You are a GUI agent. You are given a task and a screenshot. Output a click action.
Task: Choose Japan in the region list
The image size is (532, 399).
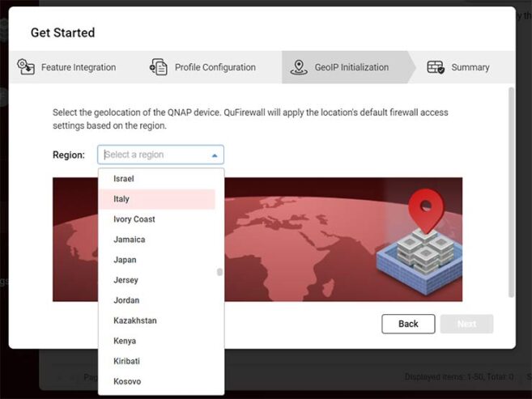coord(125,260)
